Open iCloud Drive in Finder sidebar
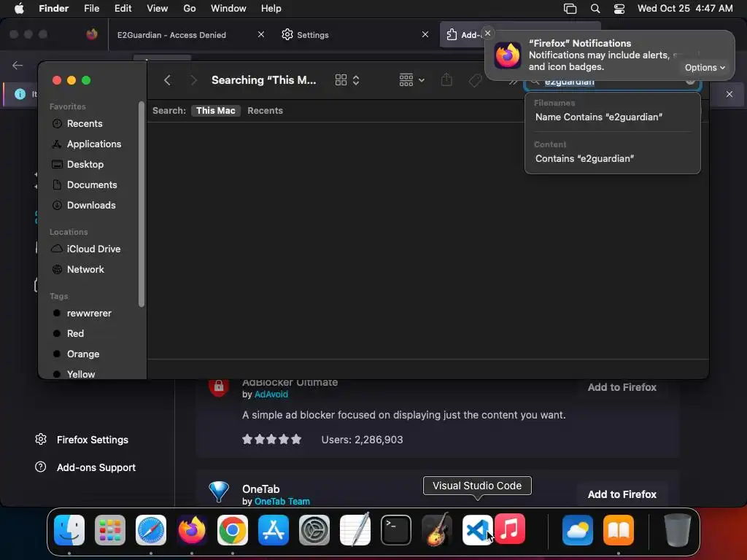Screen dimensions: 747x560 [x=93, y=249]
